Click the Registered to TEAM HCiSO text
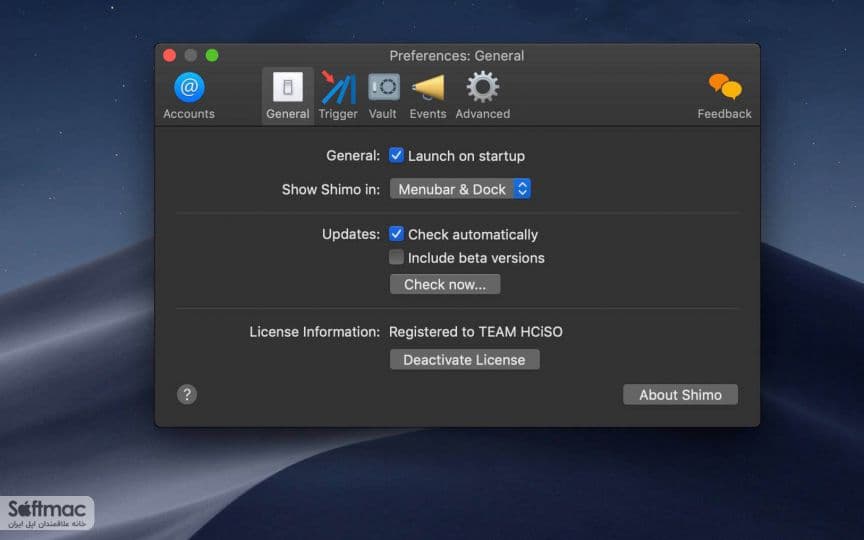This screenshot has height=540, width=864. pyautogui.click(x=476, y=332)
